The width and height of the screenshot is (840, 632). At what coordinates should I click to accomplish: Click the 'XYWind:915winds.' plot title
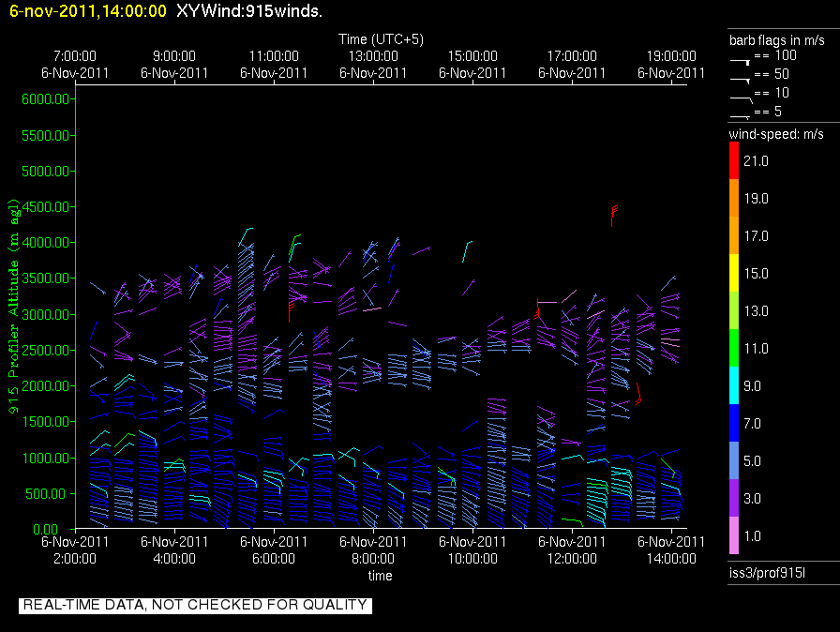249,10
